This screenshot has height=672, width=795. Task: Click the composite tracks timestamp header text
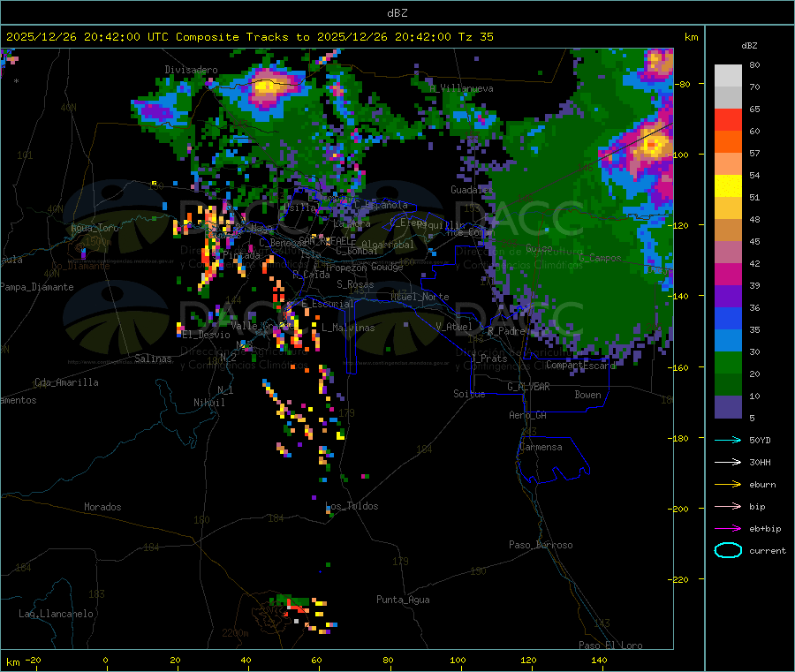pos(249,37)
